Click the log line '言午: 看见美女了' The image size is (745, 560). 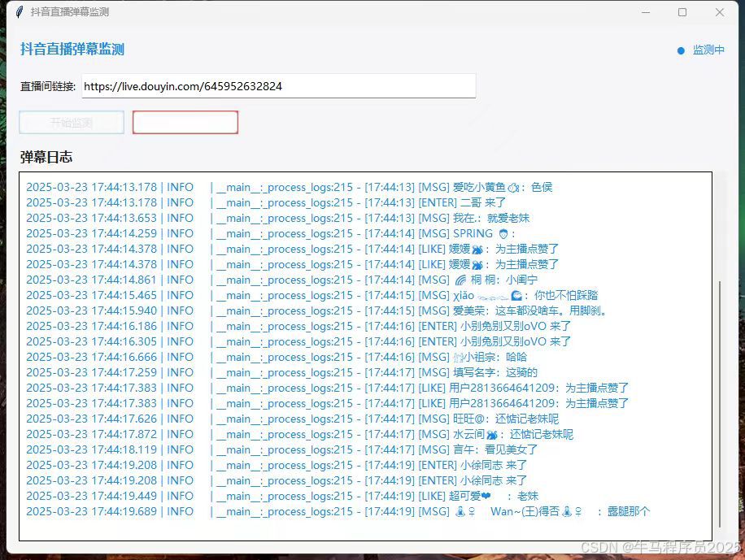(x=282, y=449)
